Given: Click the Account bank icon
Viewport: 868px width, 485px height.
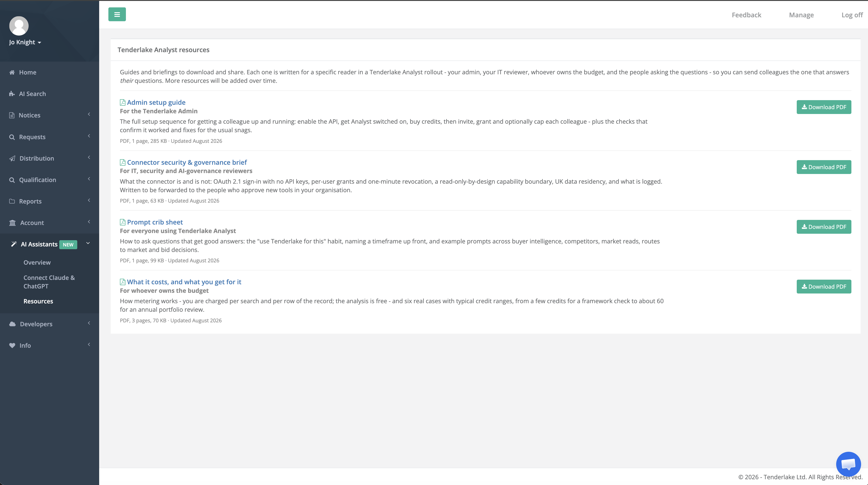Looking at the screenshot, I should tap(12, 223).
